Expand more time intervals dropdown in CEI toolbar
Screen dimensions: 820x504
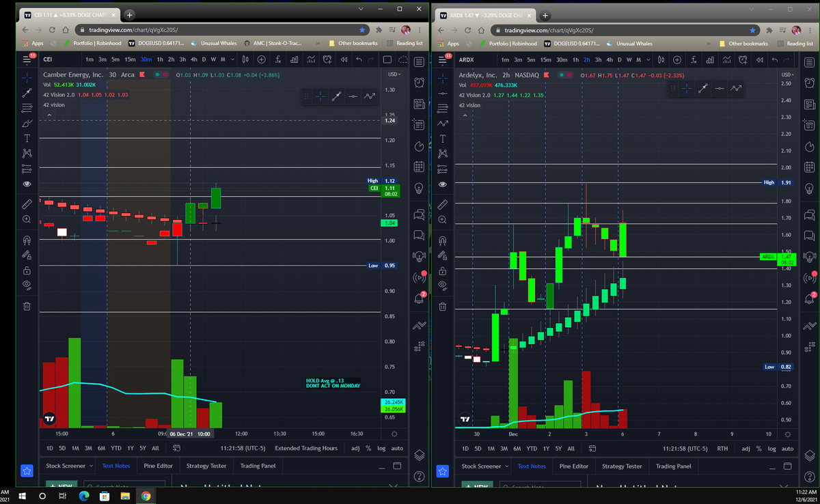pyautogui.click(x=232, y=59)
